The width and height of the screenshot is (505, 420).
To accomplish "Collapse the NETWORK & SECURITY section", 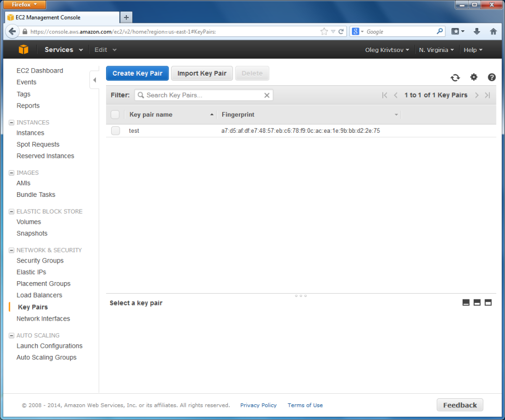I will (x=11, y=250).
